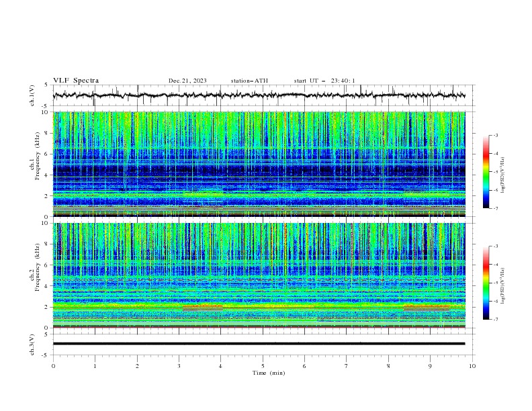Click the "station=ATH" header label
This screenshot has height=411, width=532.
click(x=249, y=81)
